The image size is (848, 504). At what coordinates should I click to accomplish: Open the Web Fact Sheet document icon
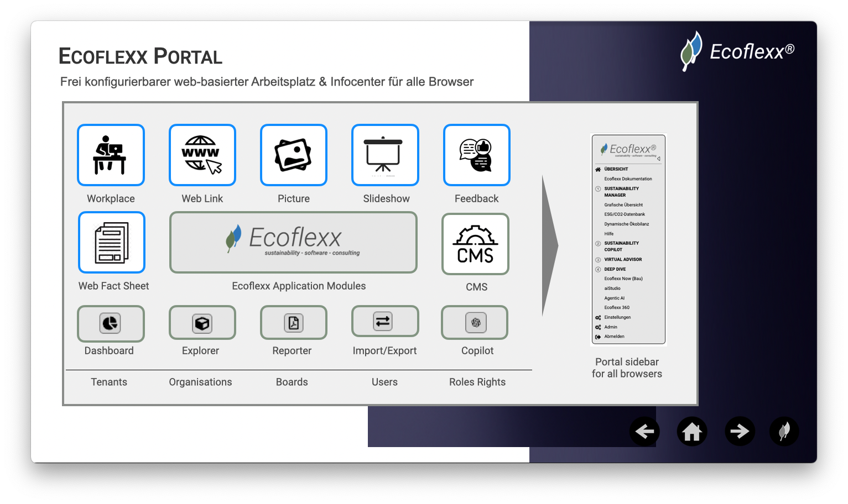click(x=112, y=242)
